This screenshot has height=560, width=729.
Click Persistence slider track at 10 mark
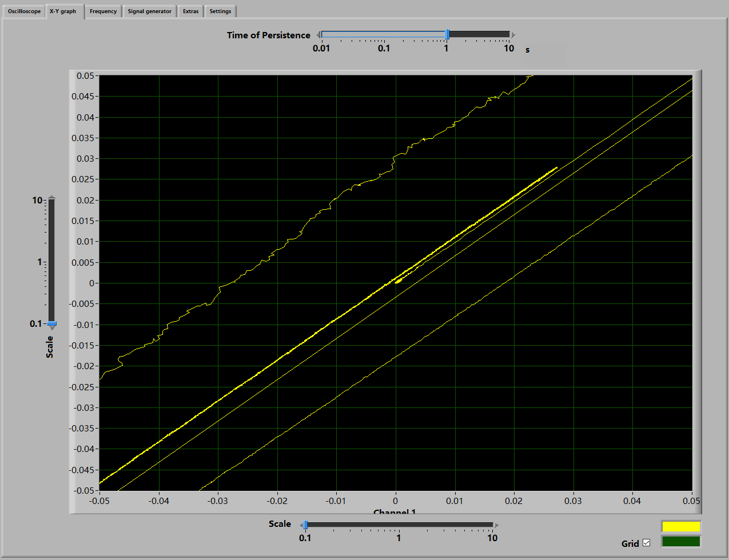508,35
